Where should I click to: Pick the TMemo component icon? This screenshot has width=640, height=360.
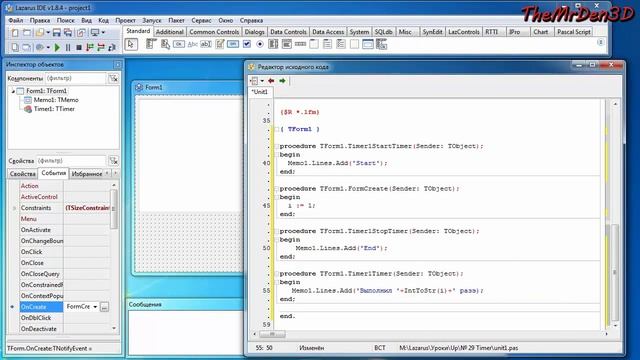tap(220, 44)
